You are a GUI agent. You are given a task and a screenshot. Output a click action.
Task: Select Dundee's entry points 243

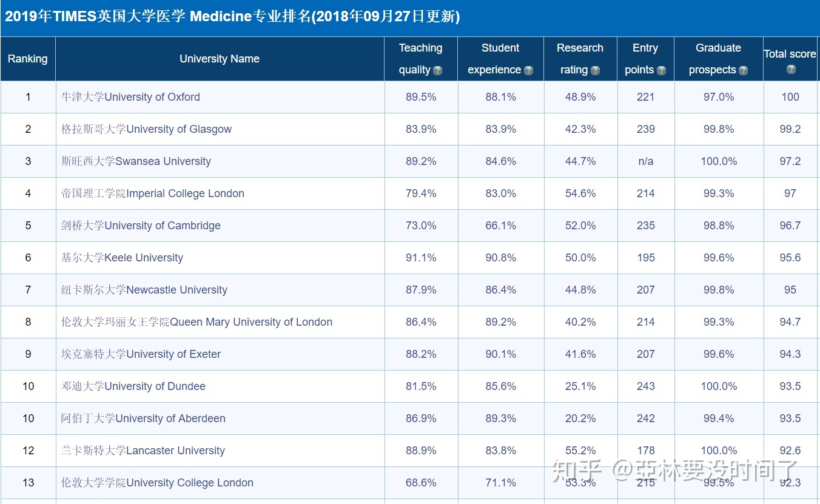click(x=646, y=386)
